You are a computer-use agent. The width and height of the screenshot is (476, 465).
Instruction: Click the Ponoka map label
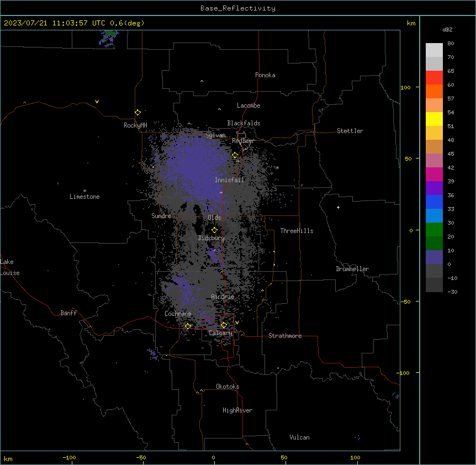coord(265,75)
